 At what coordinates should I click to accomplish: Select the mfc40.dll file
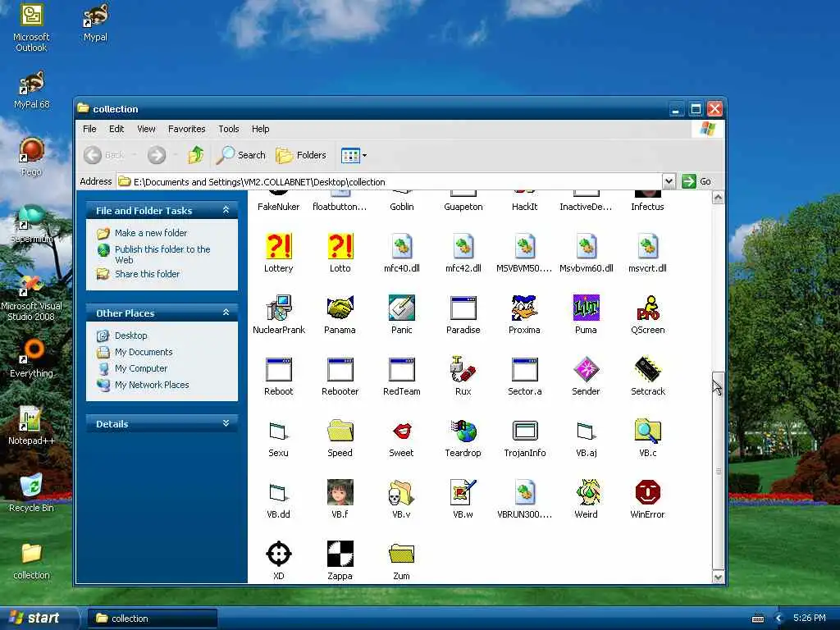402,246
